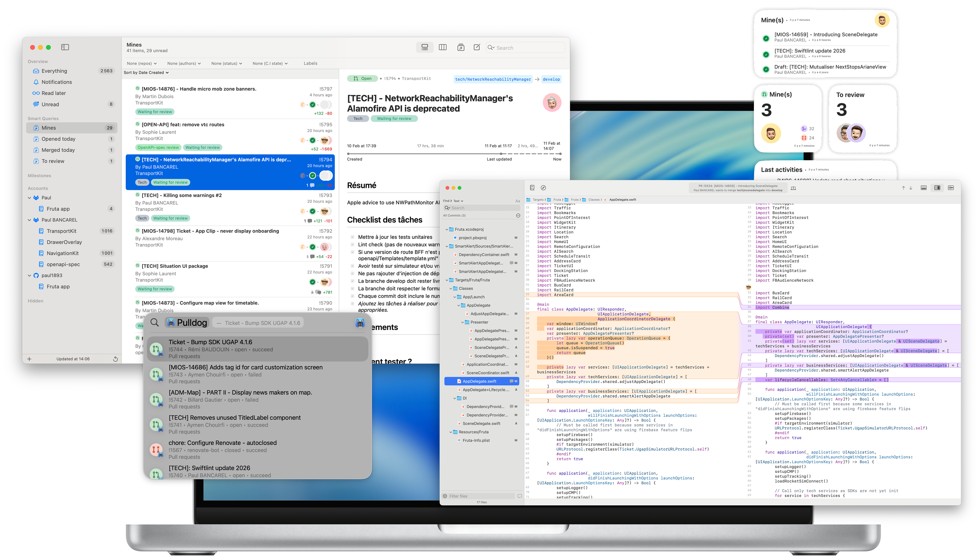Screen dimensions: 978x560
Task: Click the book documentation icon in the diff window
Action: point(532,187)
